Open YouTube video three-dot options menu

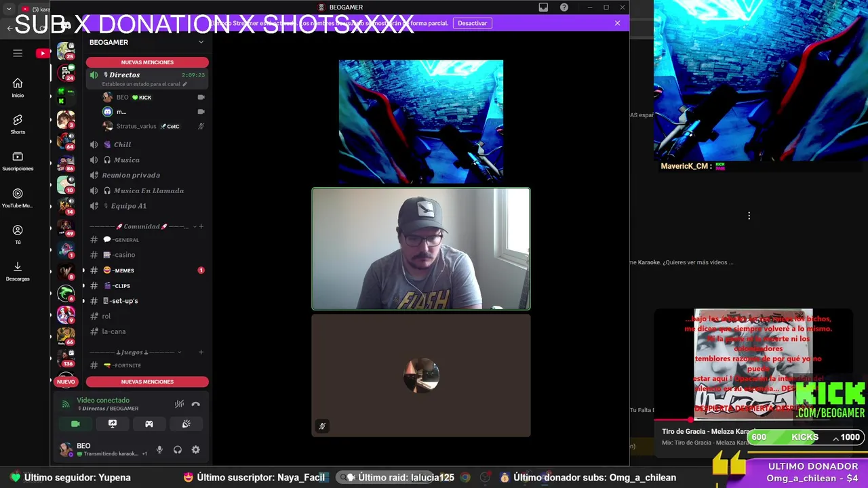pyautogui.click(x=749, y=216)
